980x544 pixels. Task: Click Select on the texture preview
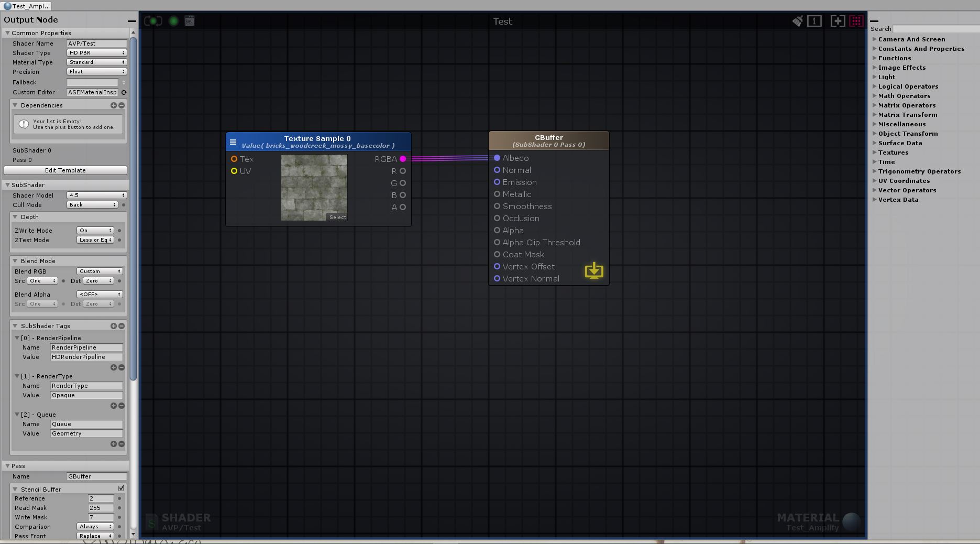[x=338, y=217]
